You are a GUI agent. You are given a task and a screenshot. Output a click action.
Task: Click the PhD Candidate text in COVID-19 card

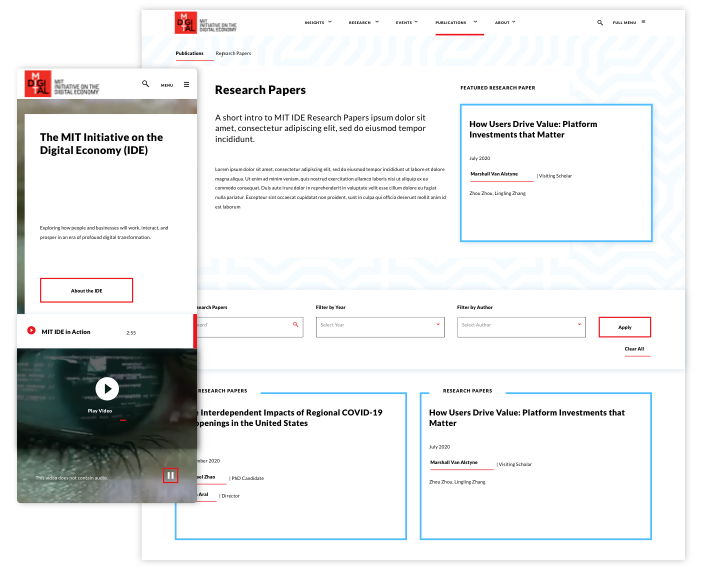point(248,478)
